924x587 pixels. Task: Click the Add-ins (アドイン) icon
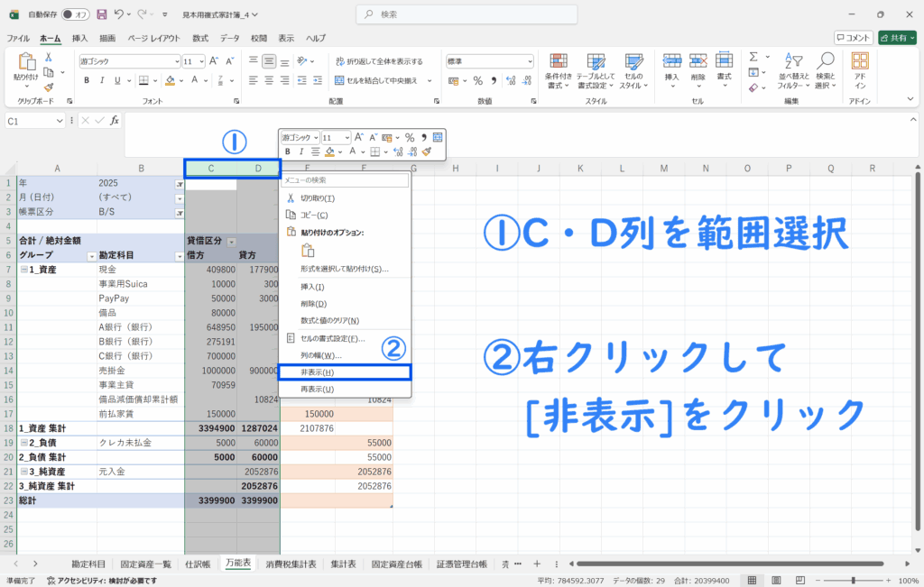point(860,61)
